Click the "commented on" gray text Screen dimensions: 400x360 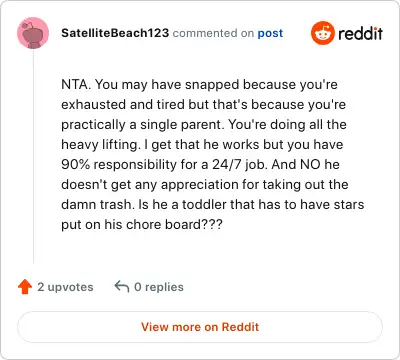[x=213, y=33]
